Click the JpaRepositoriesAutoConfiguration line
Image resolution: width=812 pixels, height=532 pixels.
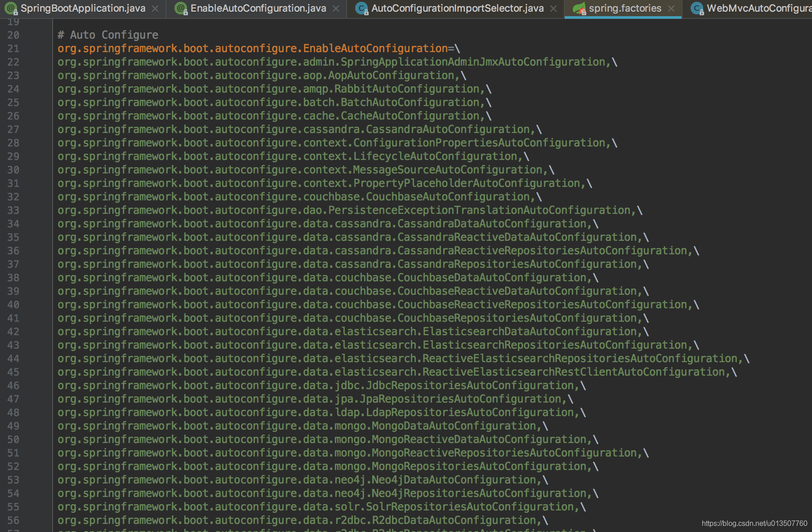pos(315,399)
